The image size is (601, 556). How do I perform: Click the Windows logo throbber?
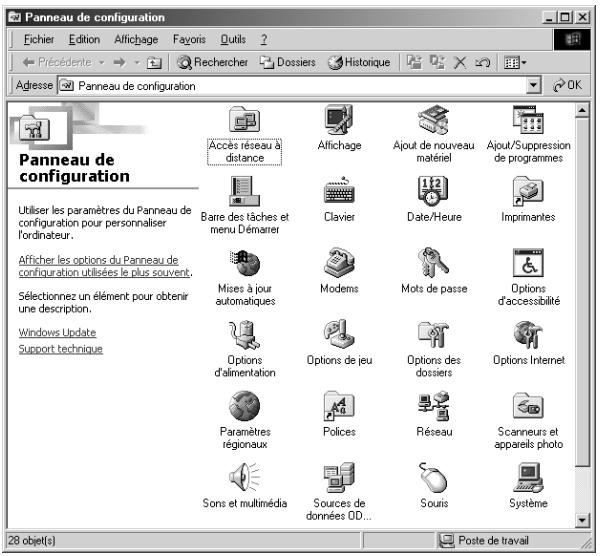[x=571, y=39]
